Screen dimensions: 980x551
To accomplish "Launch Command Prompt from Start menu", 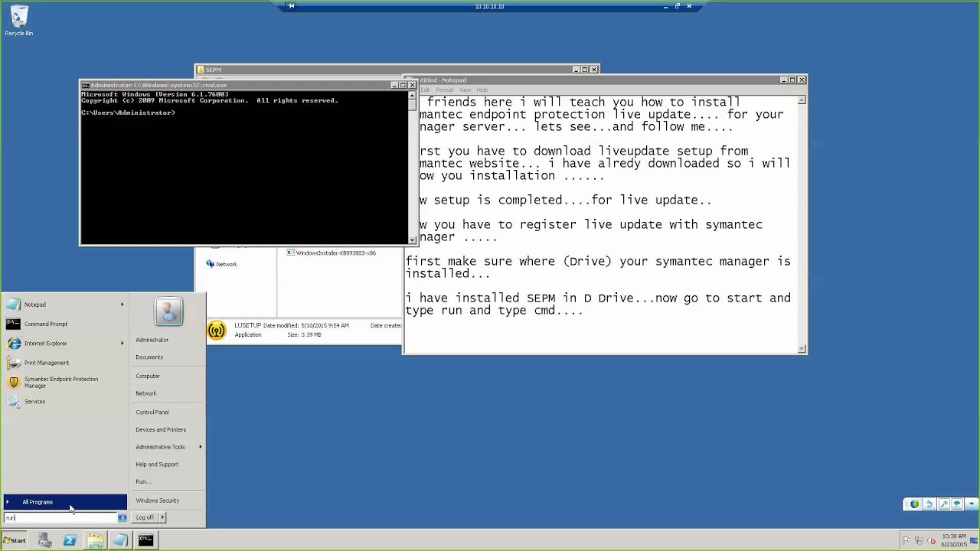I will pyautogui.click(x=64, y=324).
